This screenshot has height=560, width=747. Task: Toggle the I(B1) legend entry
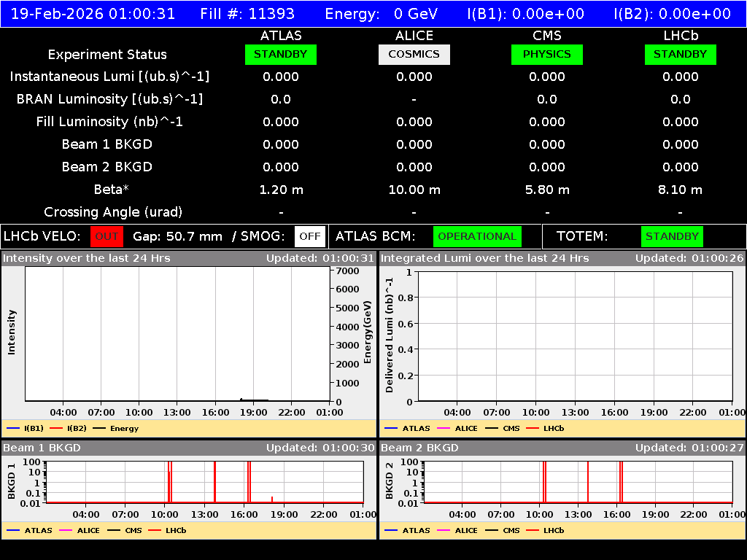coord(23,428)
